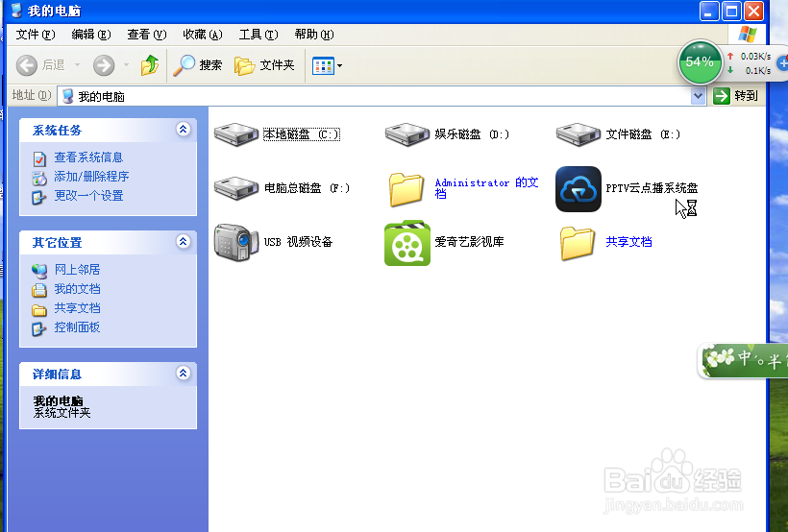Image resolution: width=788 pixels, height=532 pixels.
Task: Collapse the 详细信息 panel chevron
Action: pos(183,374)
